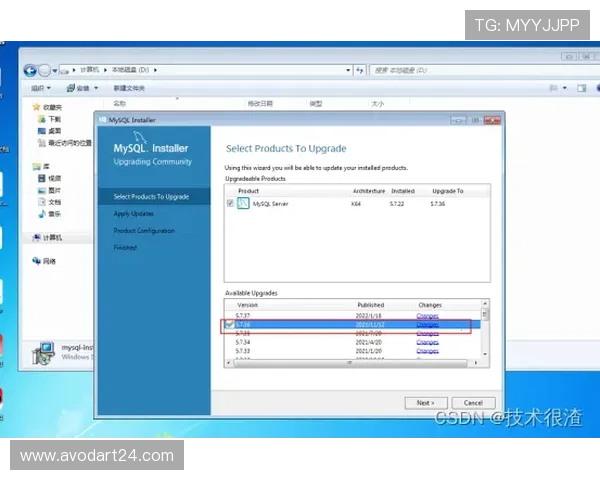This screenshot has width=600, height=480.
Task: Toggle the green checkmark on version 5.7.36
Action: 230,325
